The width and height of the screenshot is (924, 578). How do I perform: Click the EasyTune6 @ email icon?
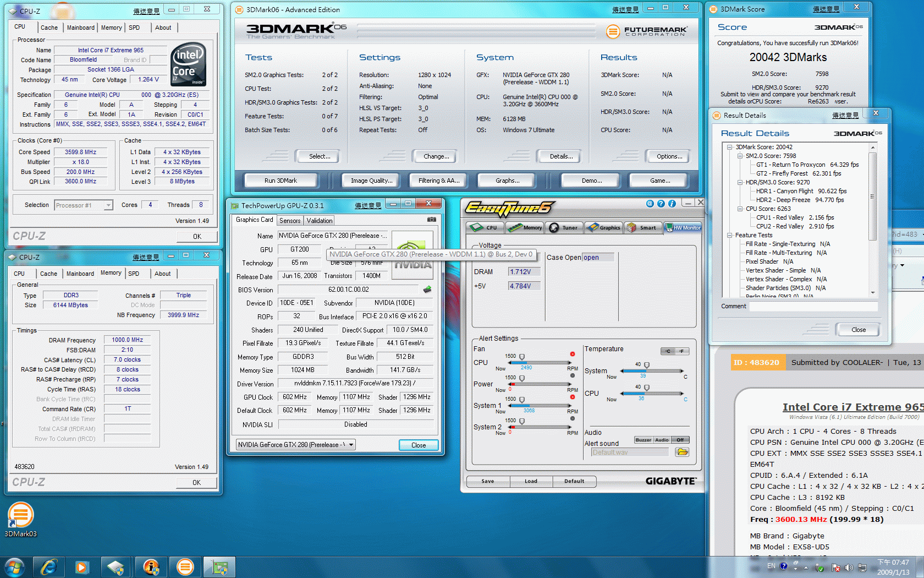650,203
